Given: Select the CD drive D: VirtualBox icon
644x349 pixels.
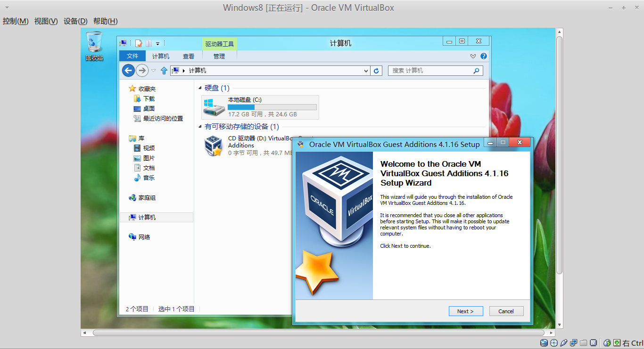Looking at the screenshot, I should (x=214, y=146).
